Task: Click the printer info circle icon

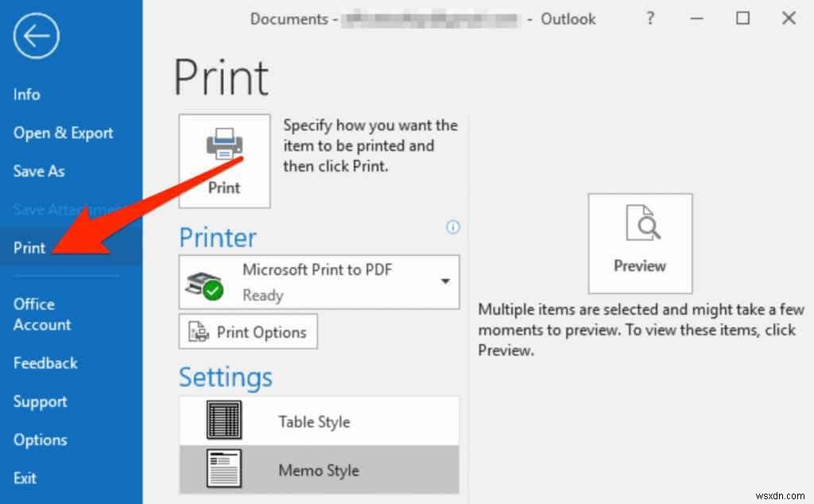Action: coord(452,227)
